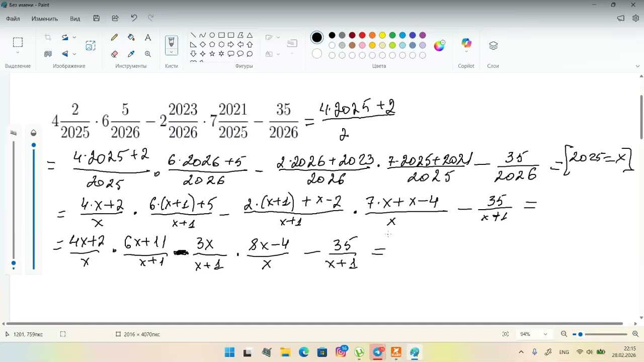Choose the oval shape
This screenshot has height=362, width=644.
(x=212, y=35)
